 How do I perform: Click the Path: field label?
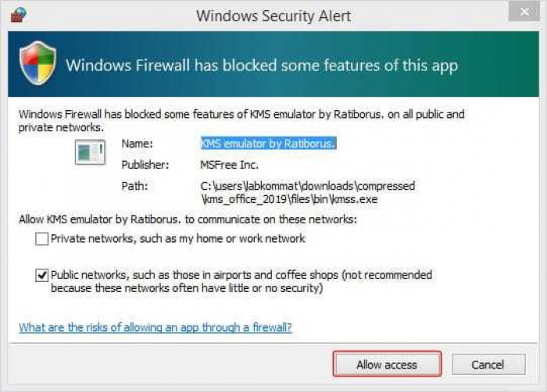[x=134, y=186]
